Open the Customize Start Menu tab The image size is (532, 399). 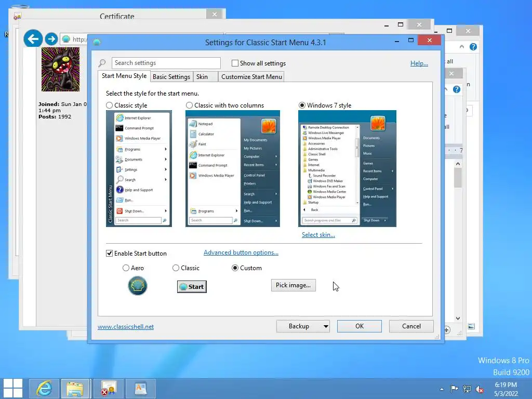click(x=251, y=77)
